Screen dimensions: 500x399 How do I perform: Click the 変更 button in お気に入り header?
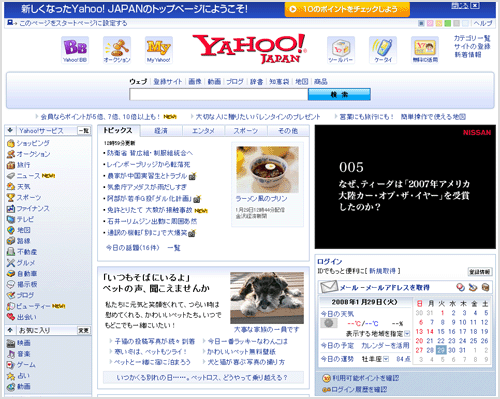tap(84, 330)
